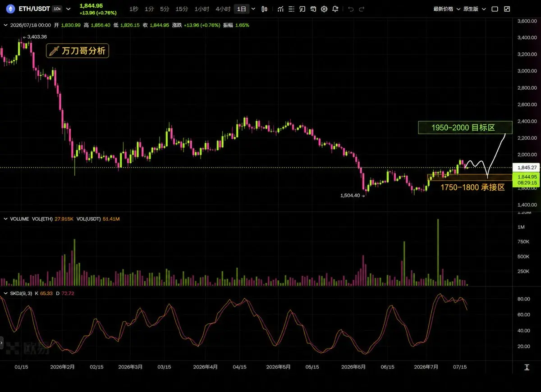Redo the last chart action

362,9
